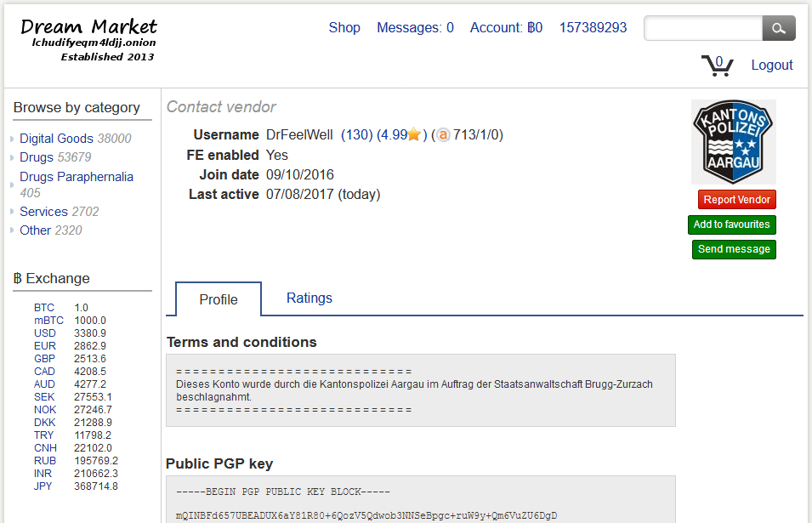Image resolution: width=812 pixels, height=523 pixels.
Task: Click the Logout link
Action: click(x=771, y=65)
